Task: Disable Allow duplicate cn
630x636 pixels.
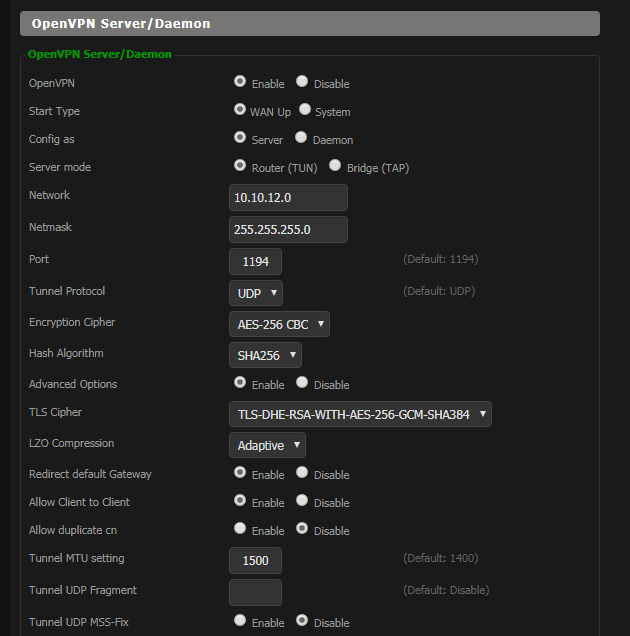Action: [x=302, y=529]
